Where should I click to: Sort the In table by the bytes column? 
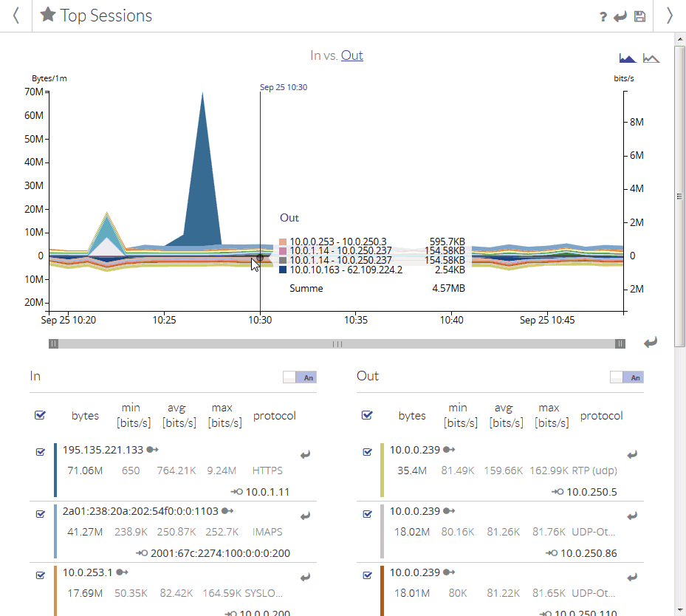click(x=85, y=416)
